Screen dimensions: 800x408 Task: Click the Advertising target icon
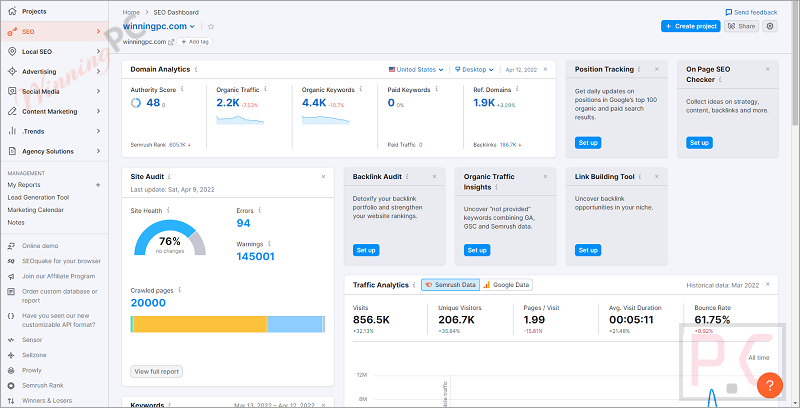click(12, 71)
